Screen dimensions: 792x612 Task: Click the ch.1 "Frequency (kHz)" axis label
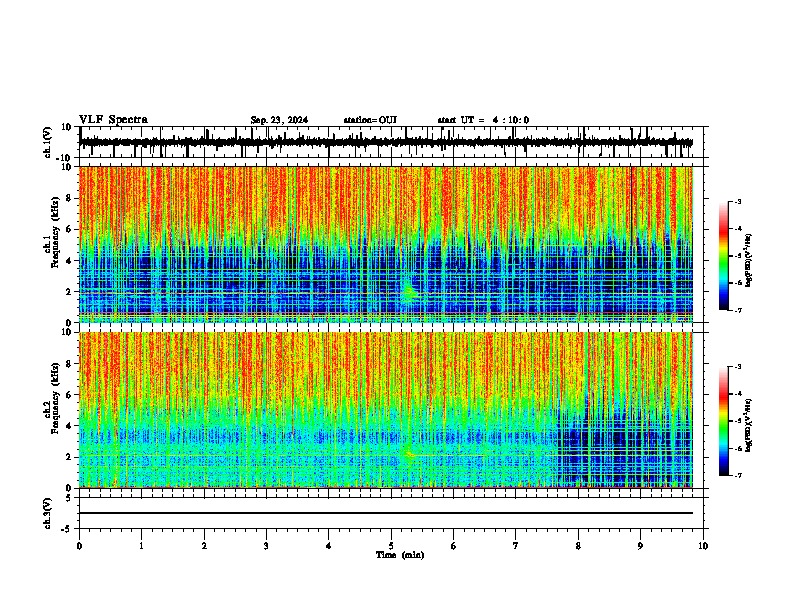point(55,232)
